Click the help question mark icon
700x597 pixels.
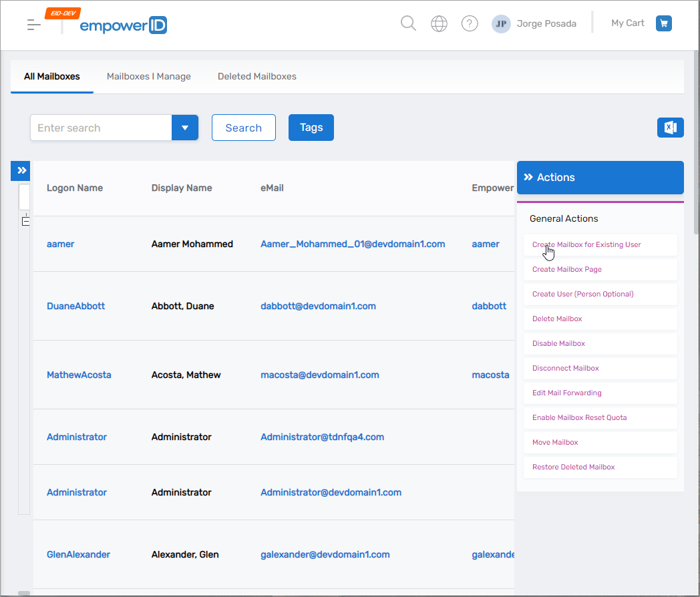470,24
